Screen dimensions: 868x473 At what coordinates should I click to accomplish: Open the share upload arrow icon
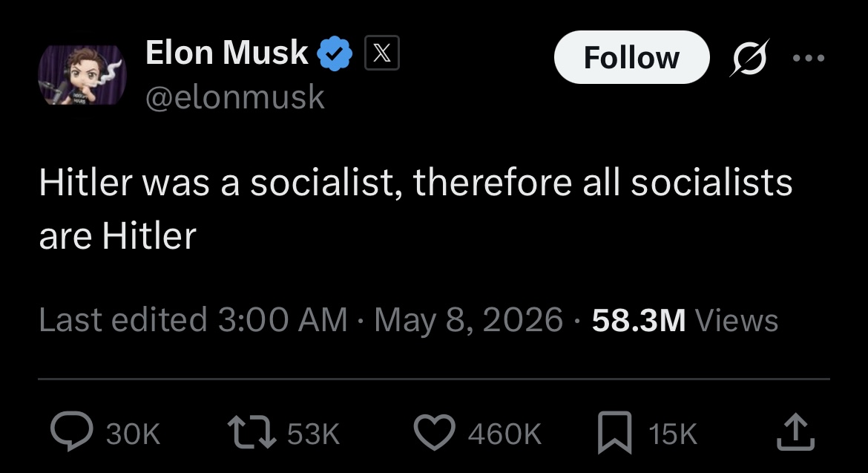(795, 432)
